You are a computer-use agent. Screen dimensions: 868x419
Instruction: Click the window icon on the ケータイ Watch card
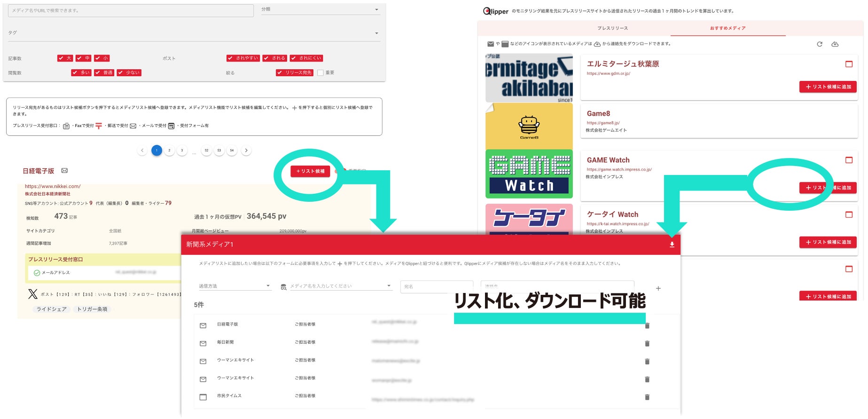pyautogui.click(x=849, y=214)
